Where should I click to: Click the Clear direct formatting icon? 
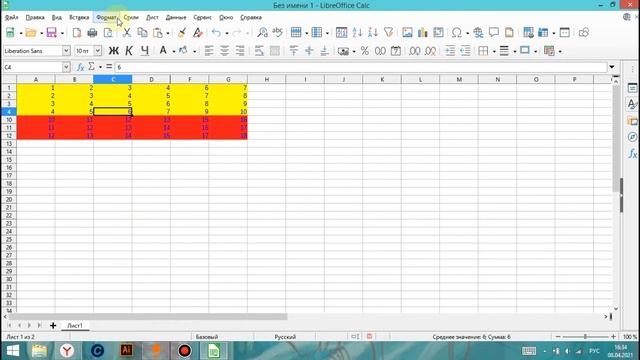click(198, 33)
